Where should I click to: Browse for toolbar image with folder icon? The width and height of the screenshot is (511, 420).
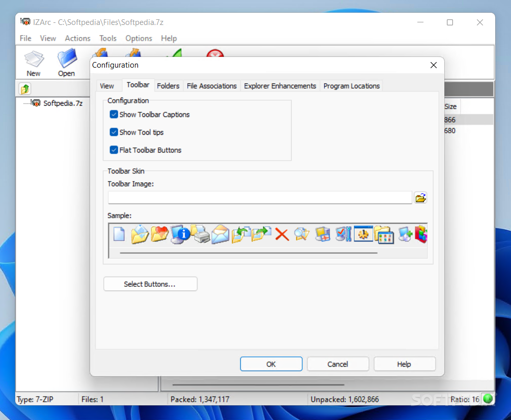pyautogui.click(x=420, y=198)
